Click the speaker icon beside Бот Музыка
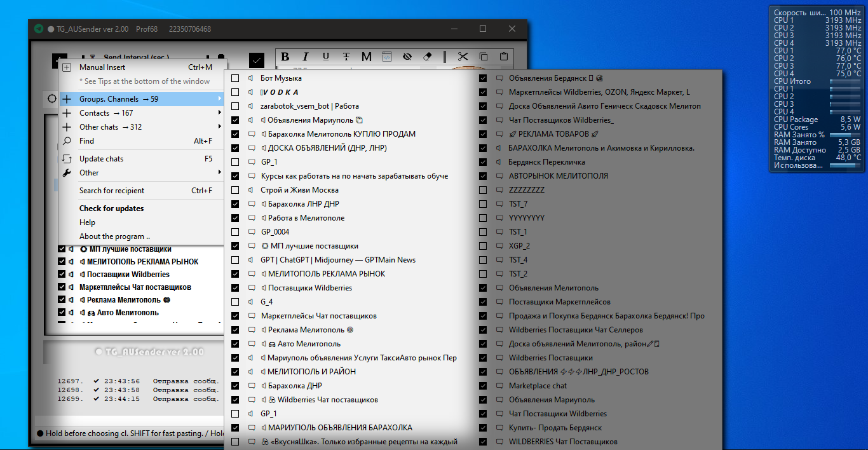The height and width of the screenshot is (450, 868). tap(252, 78)
